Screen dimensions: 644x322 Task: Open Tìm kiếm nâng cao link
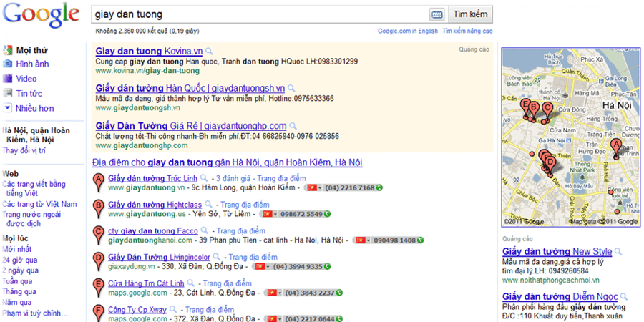467,31
